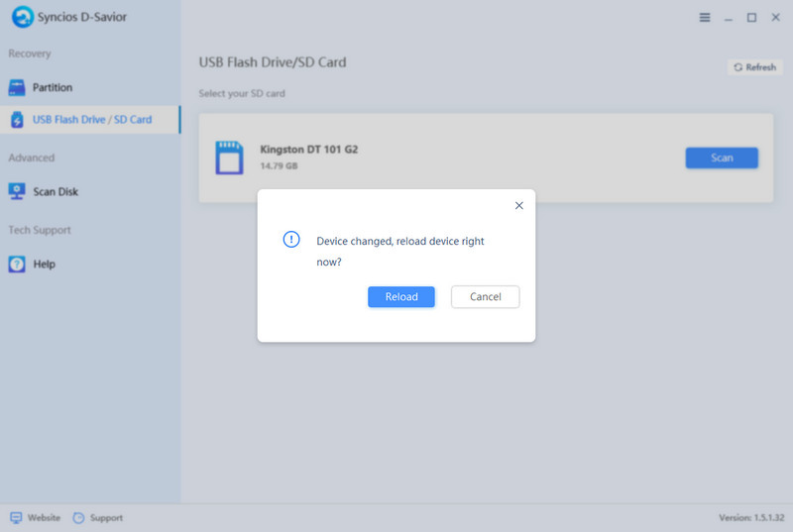Open the Scan Disk tool
793x532 pixels.
click(x=55, y=191)
